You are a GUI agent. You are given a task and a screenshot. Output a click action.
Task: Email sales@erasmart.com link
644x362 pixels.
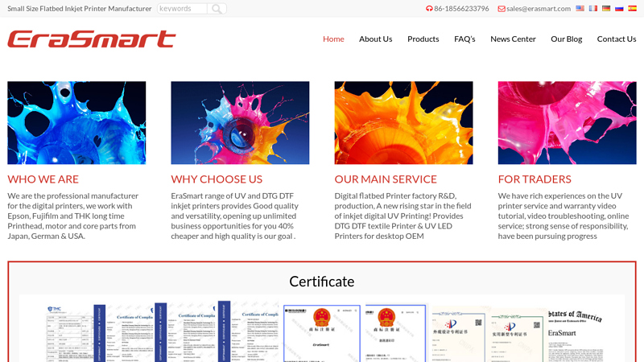point(539,9)
